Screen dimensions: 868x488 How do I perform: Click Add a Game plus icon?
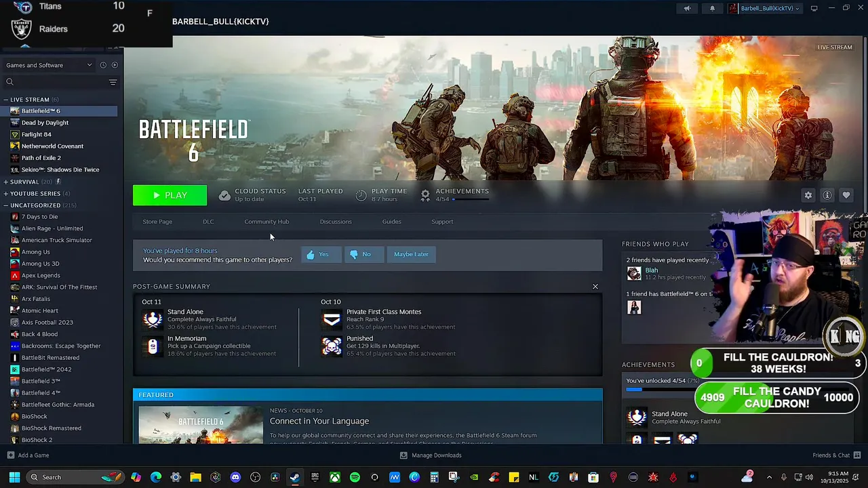click(10, 455)
